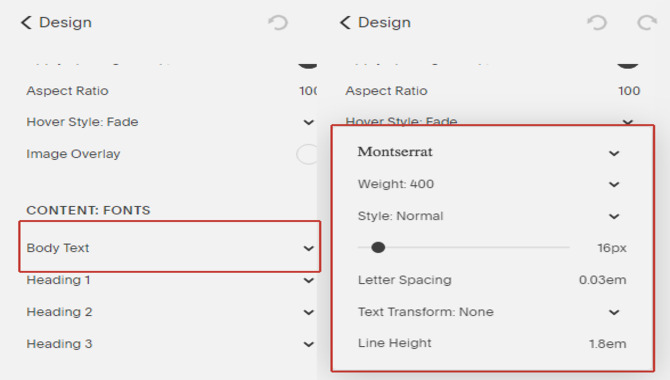Expand the Body Text font settings

(170, 247)
